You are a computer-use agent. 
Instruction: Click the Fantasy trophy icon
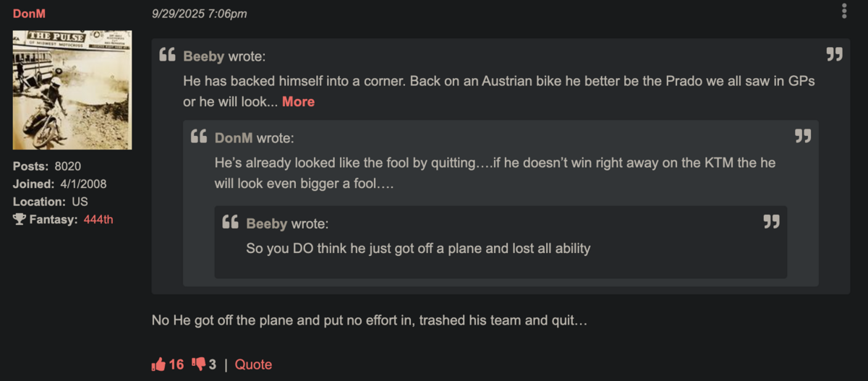click(20, 220)
